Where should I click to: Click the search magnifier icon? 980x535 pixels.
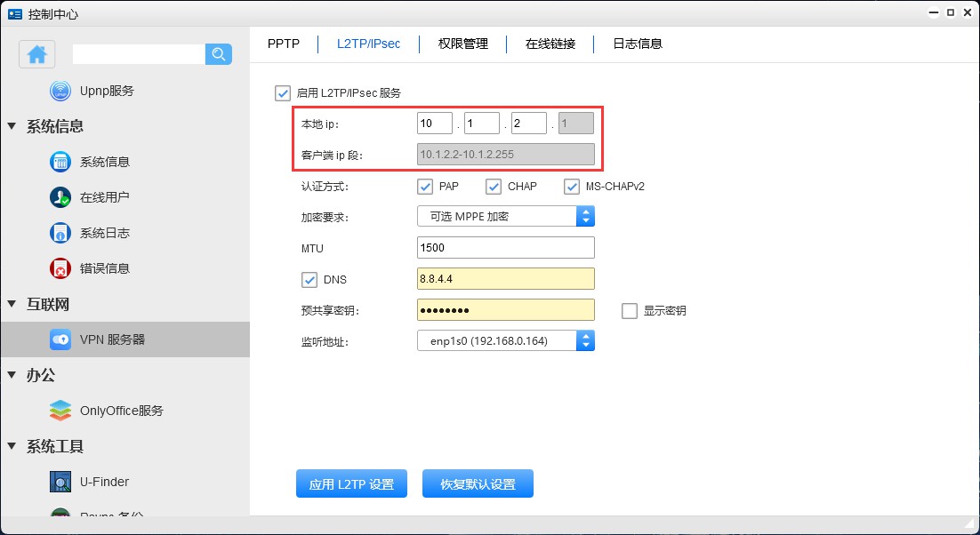coord(218,54)
